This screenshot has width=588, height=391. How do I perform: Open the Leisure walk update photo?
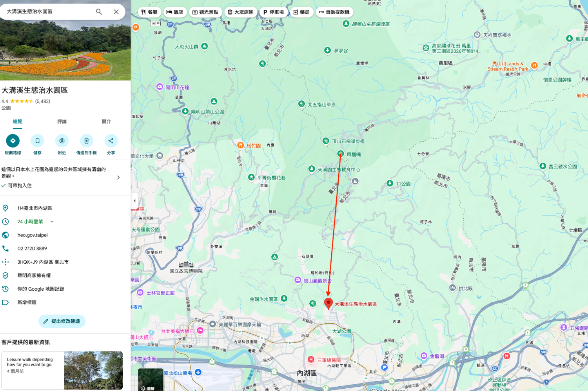(93, 370)
